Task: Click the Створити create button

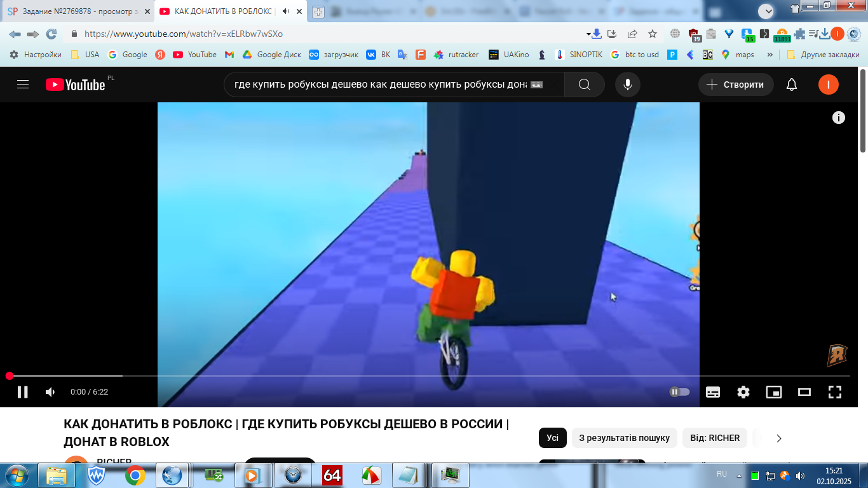Action: [x=736, y=85]
